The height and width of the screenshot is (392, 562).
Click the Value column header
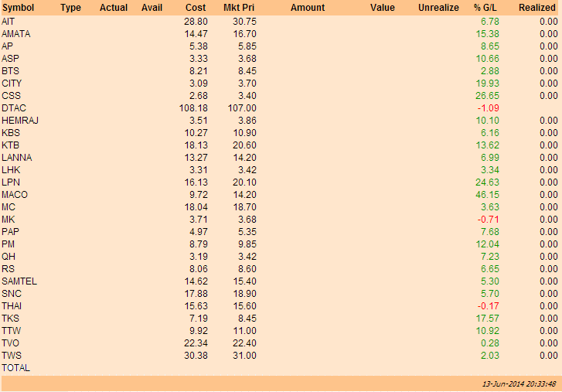coord(383,8)
